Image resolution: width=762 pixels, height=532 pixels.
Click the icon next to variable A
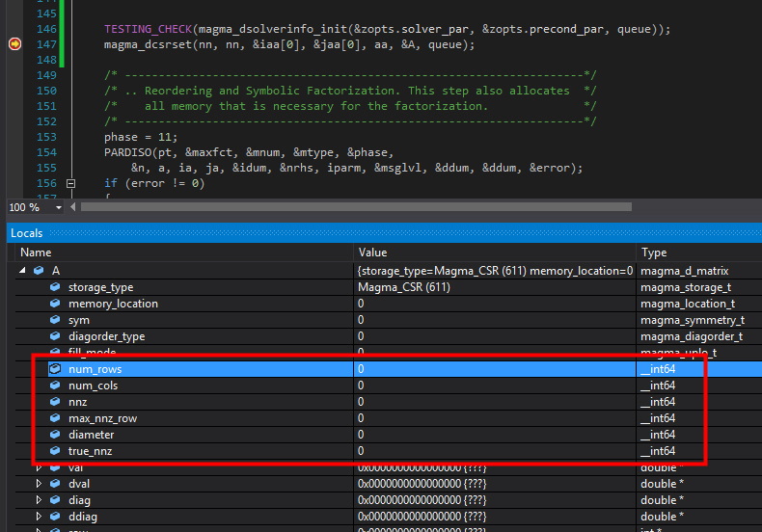point(39,271)
